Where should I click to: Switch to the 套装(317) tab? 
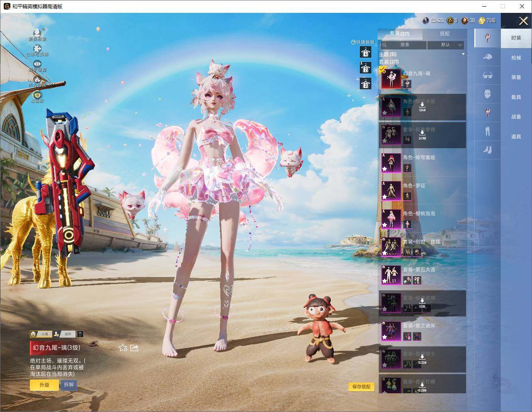pos(400,34)
